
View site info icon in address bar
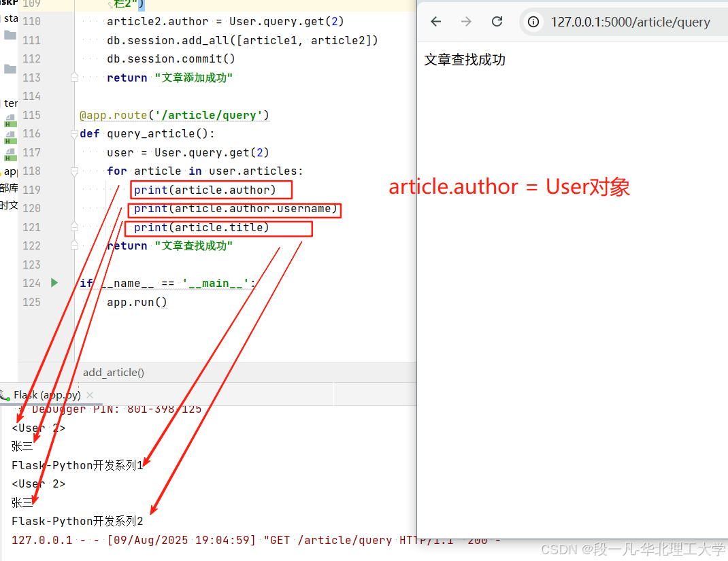[x=533, y=22]
